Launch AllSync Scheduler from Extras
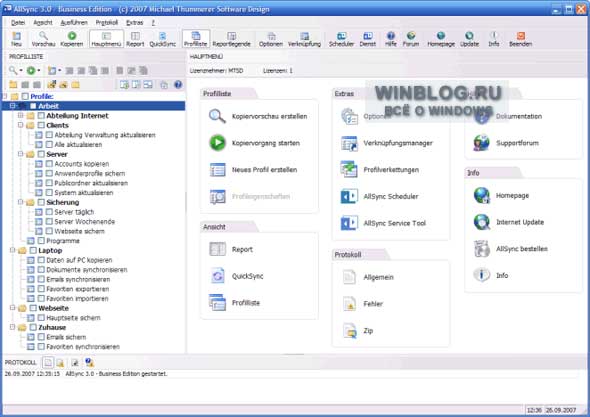This screenshot has height=417, width=590. pos(391,196)
